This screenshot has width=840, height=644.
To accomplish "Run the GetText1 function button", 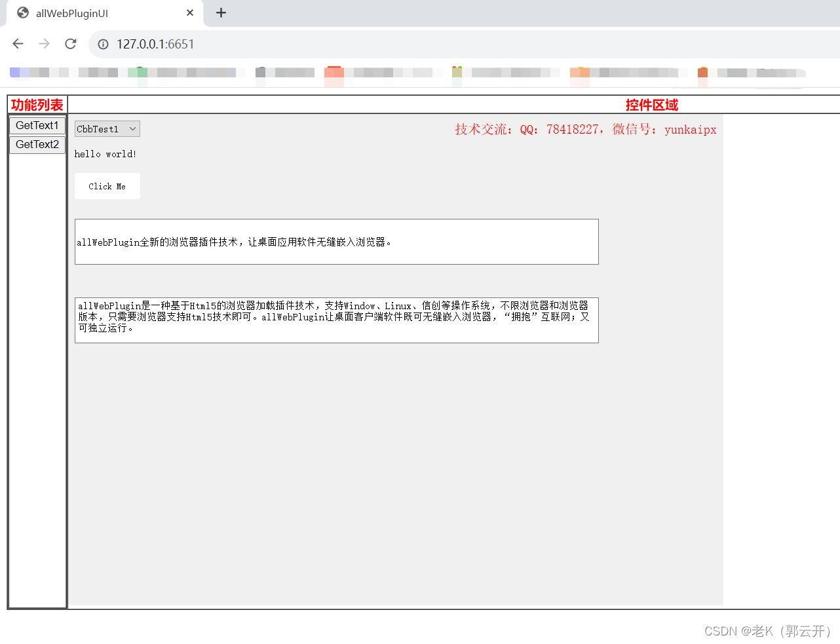I will [37, 125].
